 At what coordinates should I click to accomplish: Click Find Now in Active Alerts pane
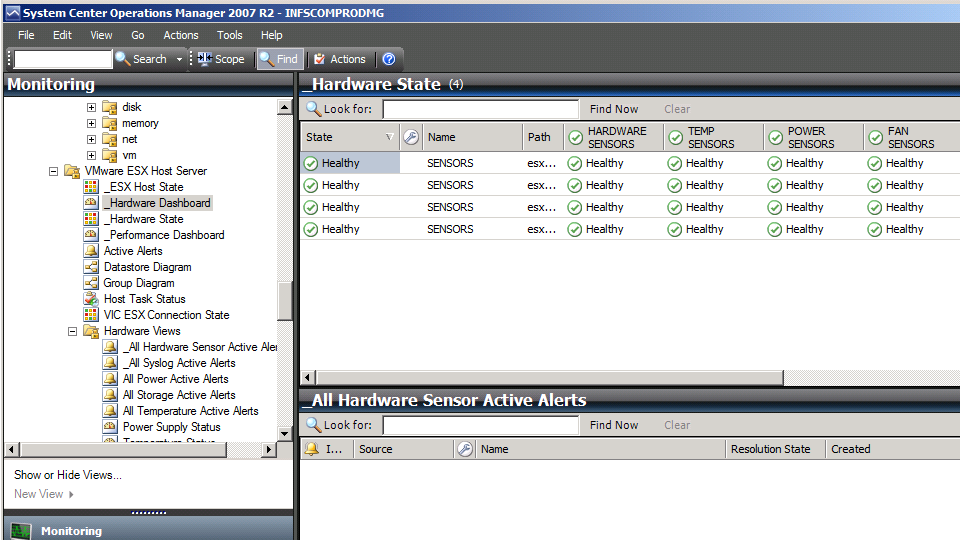pyautogui.click(x=613, y=425)
